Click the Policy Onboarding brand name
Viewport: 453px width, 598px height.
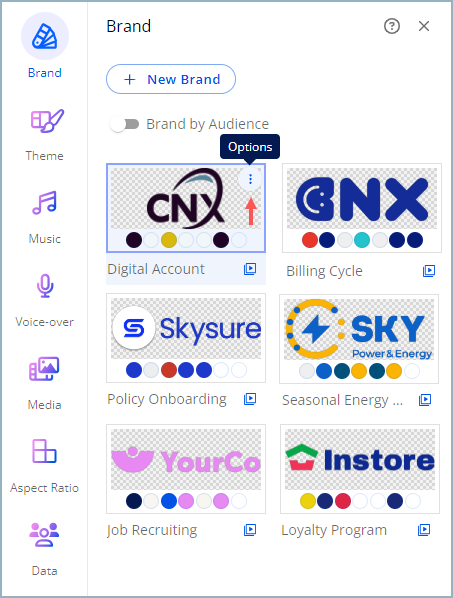tap(167, 399)
